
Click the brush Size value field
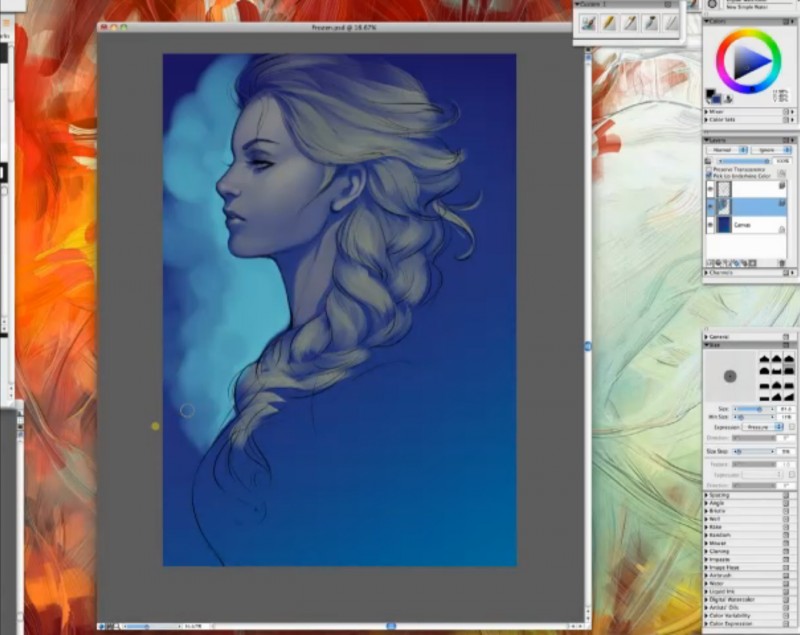click(786, 409)
